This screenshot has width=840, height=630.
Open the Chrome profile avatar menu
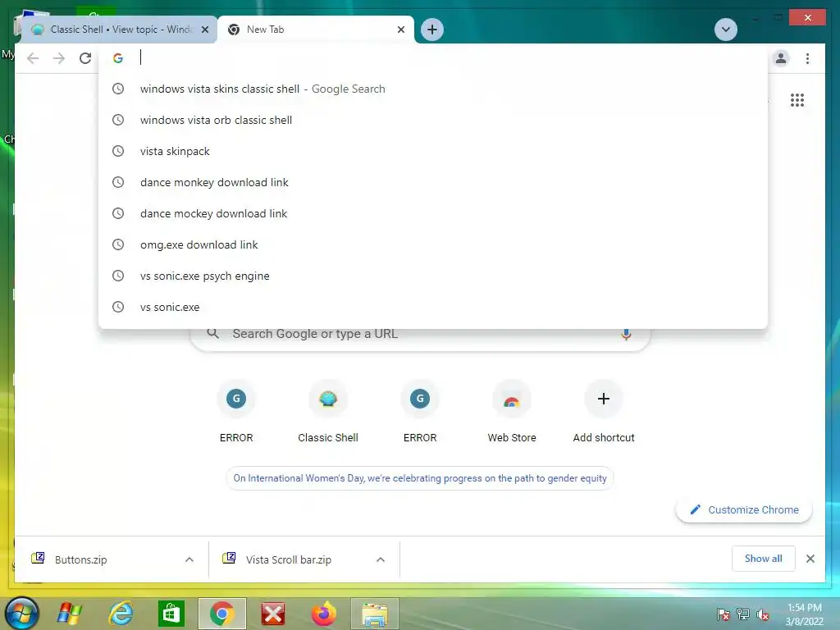pyautogui.click(x=781, y=58)
